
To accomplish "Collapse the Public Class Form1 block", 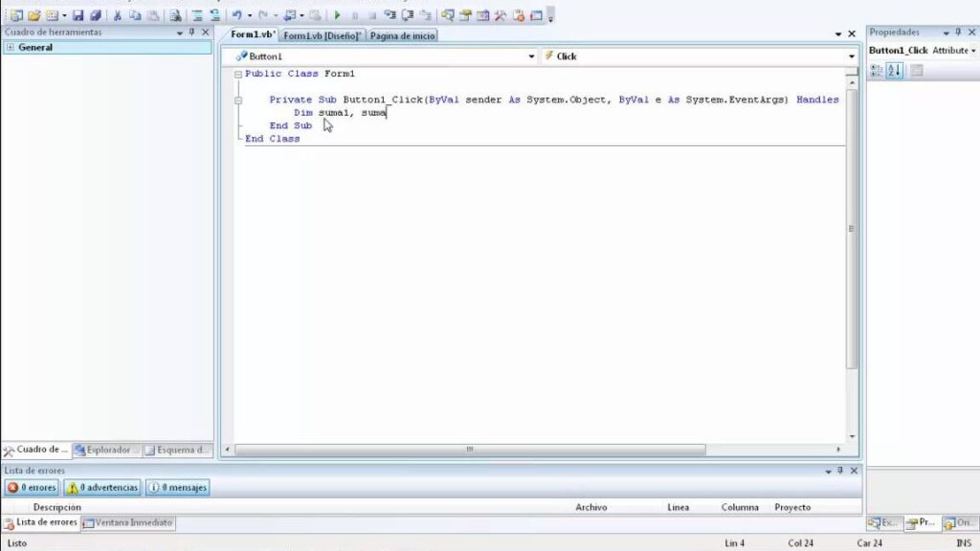I will (x=238, y=75).
